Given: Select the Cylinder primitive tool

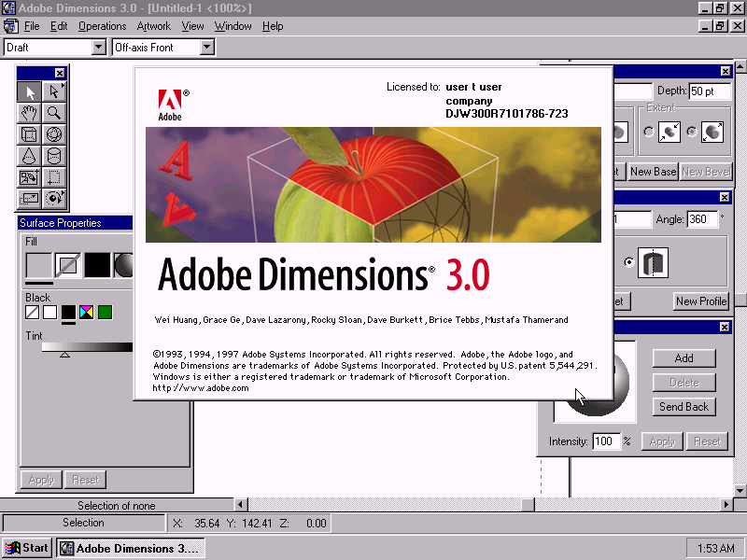Looking at the screenshot, I should click(x=54, y=156).
